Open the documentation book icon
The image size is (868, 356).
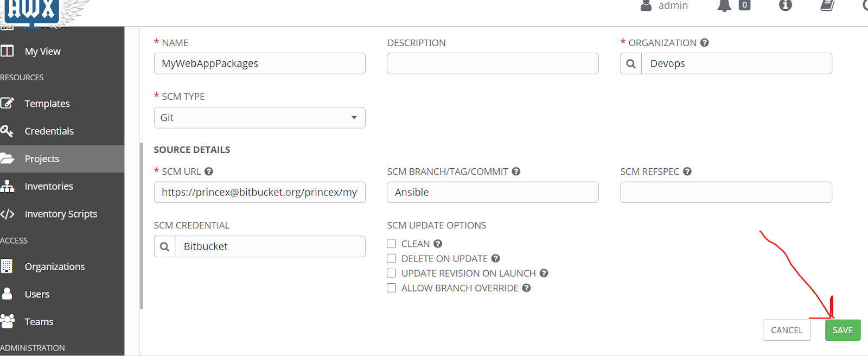[827, 5]
